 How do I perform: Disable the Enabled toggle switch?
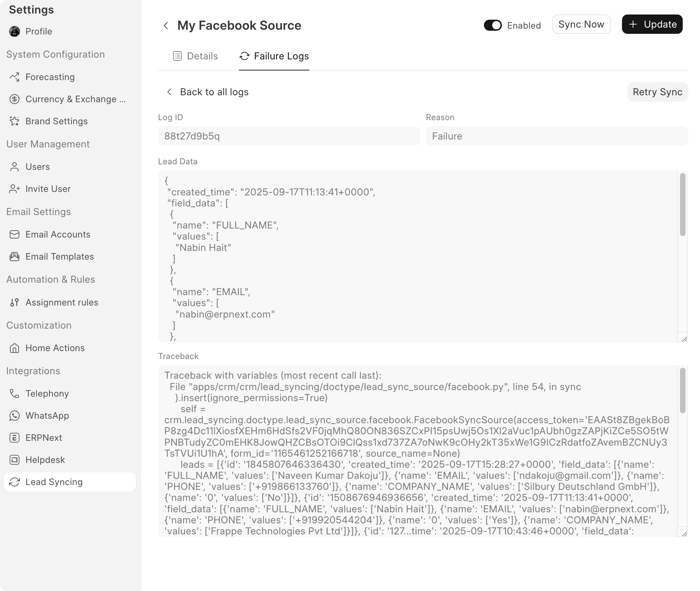click(493, 25)
